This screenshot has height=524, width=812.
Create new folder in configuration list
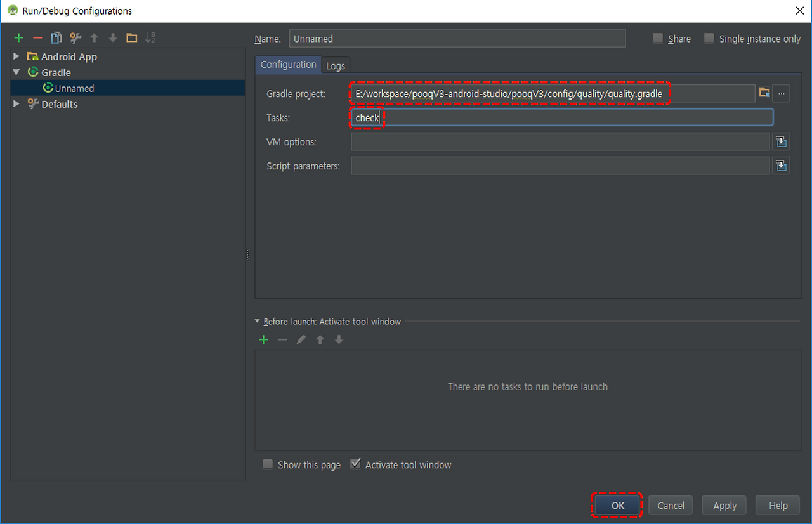131,37
